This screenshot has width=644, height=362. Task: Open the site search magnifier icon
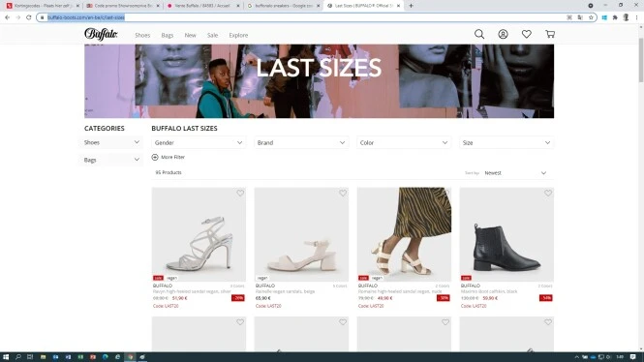[479, 34]
